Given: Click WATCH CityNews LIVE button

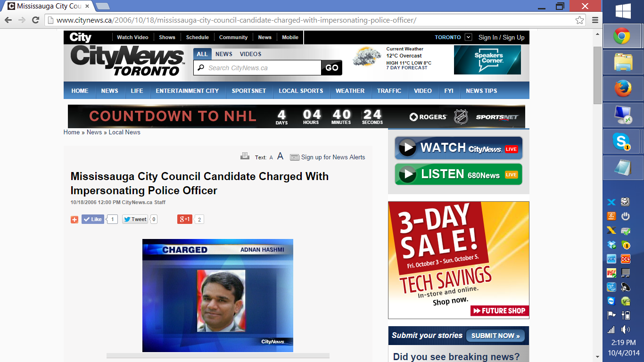Looking at the screenshot, I should pyautogui.click(x=459, y=148).
